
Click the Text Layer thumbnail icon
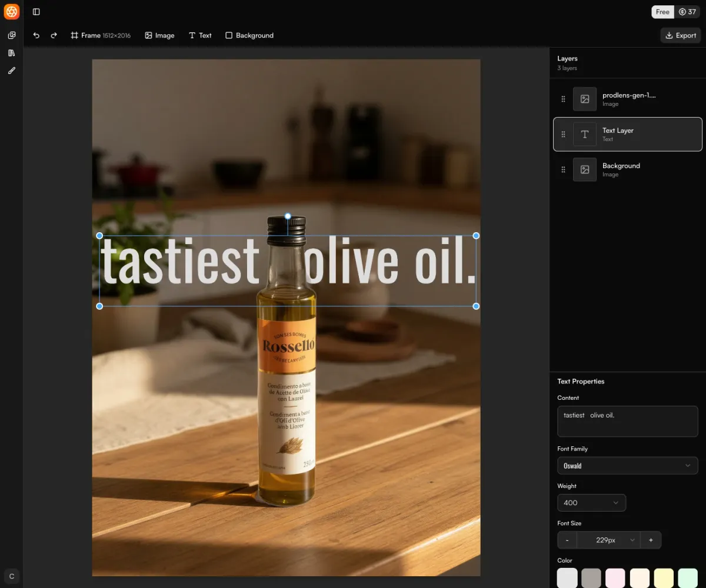pyautogui.click(x=584, y=134)
